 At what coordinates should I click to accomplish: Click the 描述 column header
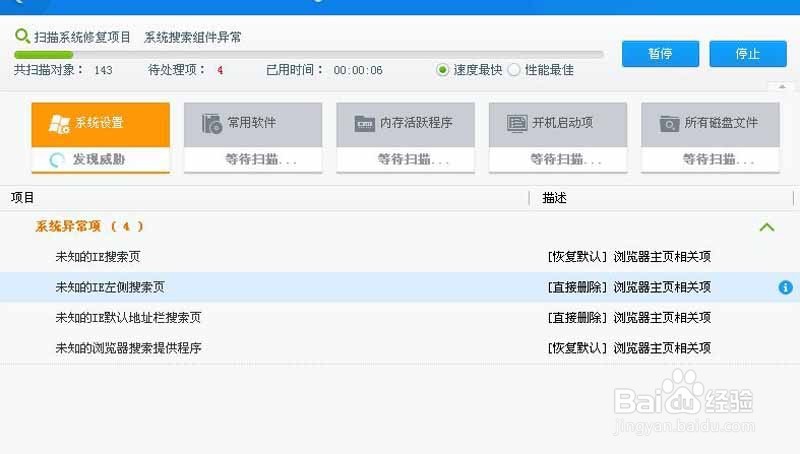(x=555, y=197)
